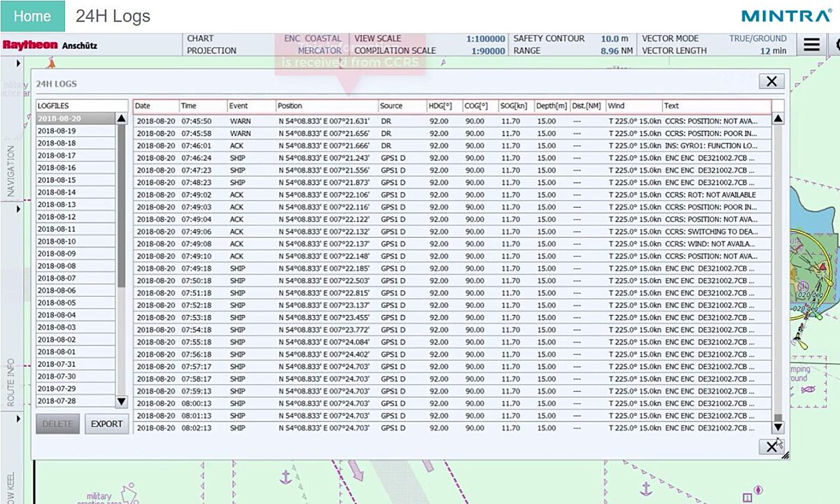
Task: Click the TRUE/GROUND vector mode value
Action: point(758,38)
